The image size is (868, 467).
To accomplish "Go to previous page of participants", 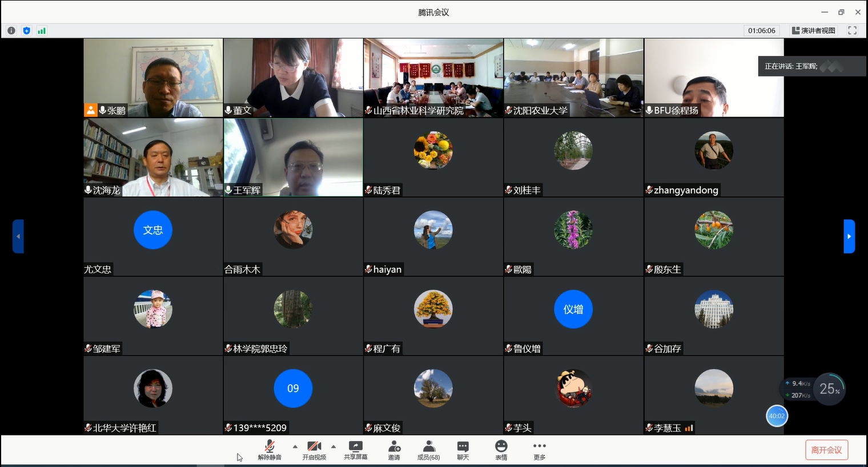I will [x=18, y=236].
